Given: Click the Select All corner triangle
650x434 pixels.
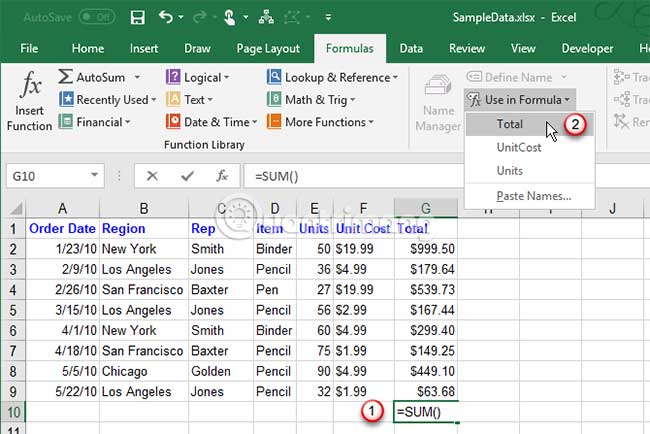Looking at the screenshot, I should pos(15,208).
